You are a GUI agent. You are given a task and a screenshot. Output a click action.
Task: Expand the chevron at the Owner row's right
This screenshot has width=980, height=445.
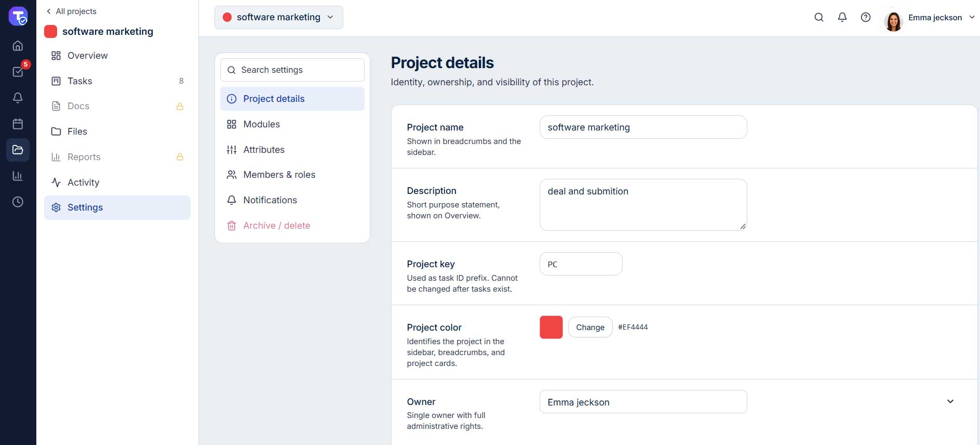pyautogui.click(x=950, y=401)
